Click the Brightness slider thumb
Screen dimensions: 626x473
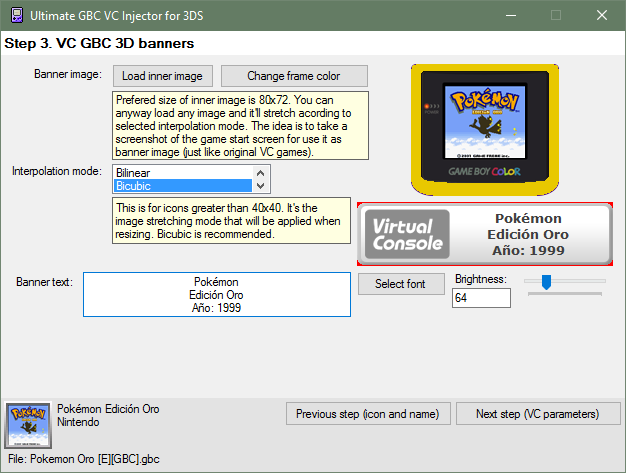[x=546, y=282]
